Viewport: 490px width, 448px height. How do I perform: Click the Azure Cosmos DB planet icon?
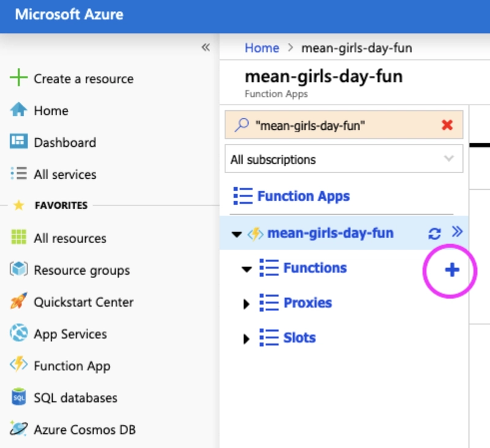pos(18,429)
